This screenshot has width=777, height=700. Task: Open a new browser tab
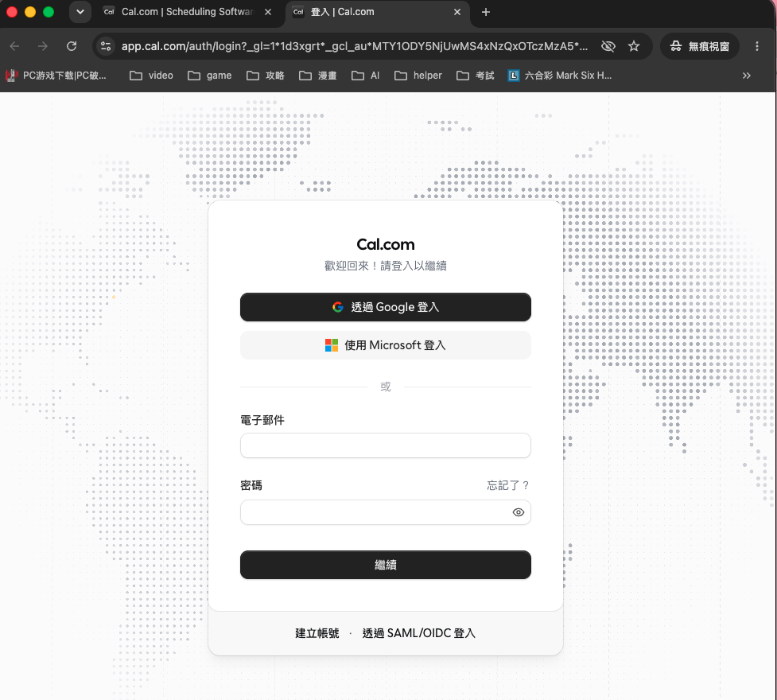pos(486,12)
